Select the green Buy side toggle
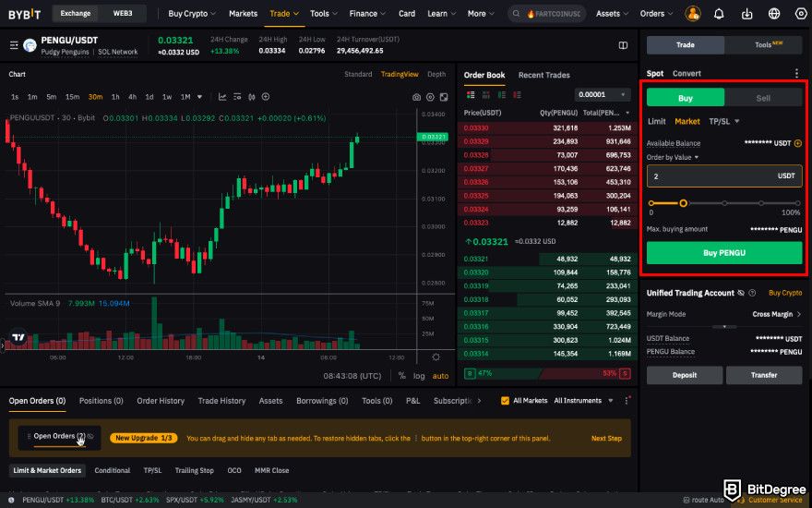This screenshot has width=812, height=508. [x=685, y=98]
